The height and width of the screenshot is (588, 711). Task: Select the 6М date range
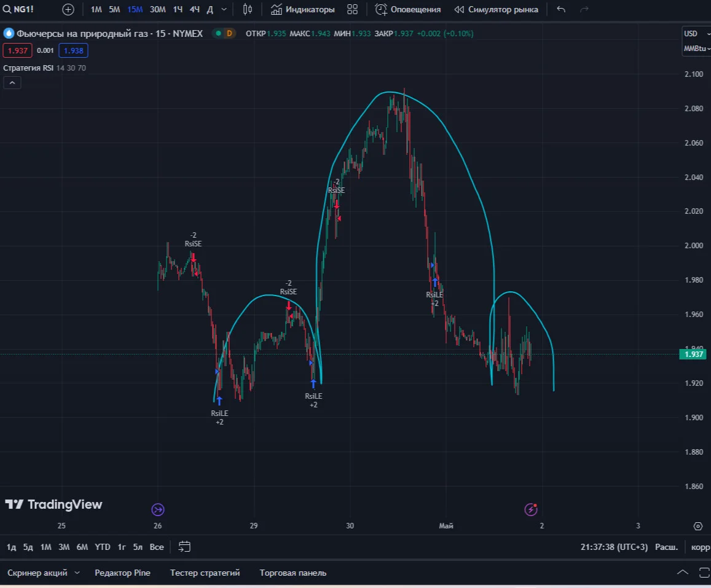82,547
